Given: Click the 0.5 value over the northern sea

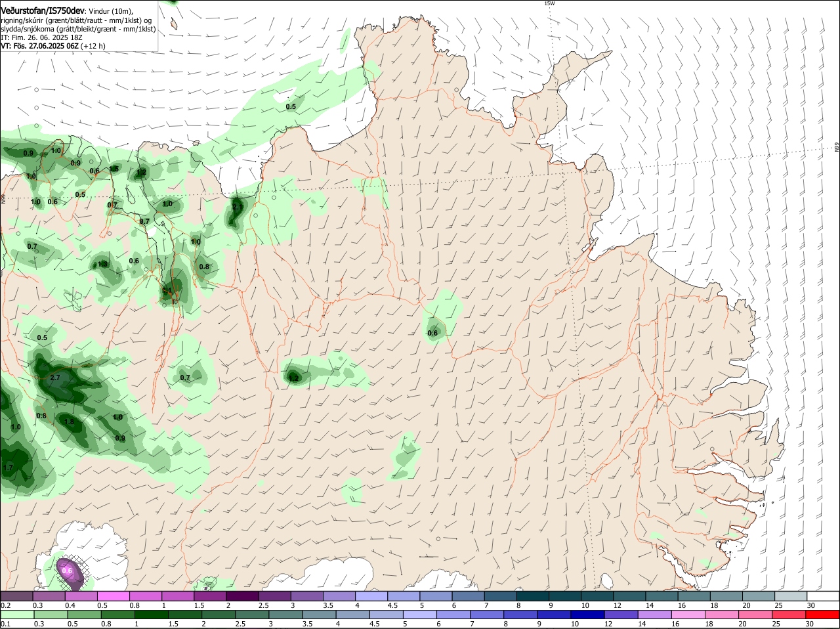Looking at the screenshot, I should coord(291,106).
